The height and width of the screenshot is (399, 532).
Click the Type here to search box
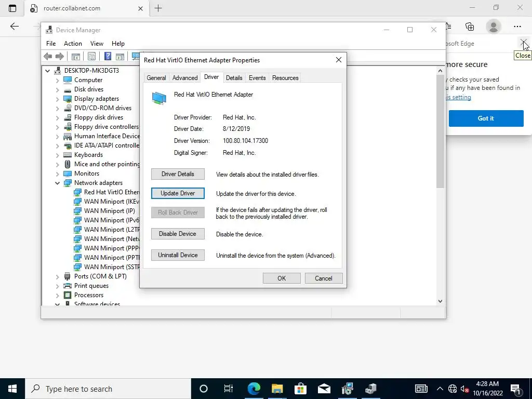click(x=108, y=389)
